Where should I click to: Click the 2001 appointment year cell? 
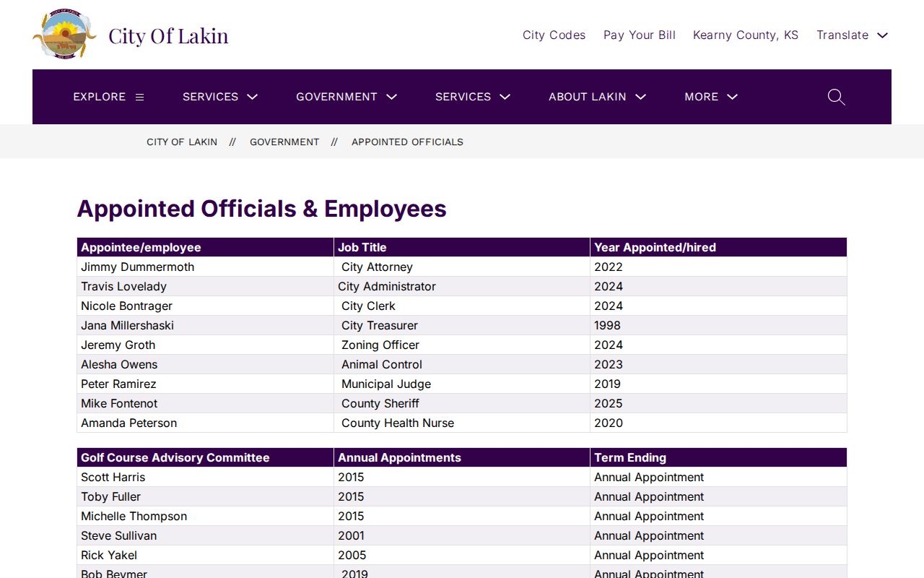(462, 535)
